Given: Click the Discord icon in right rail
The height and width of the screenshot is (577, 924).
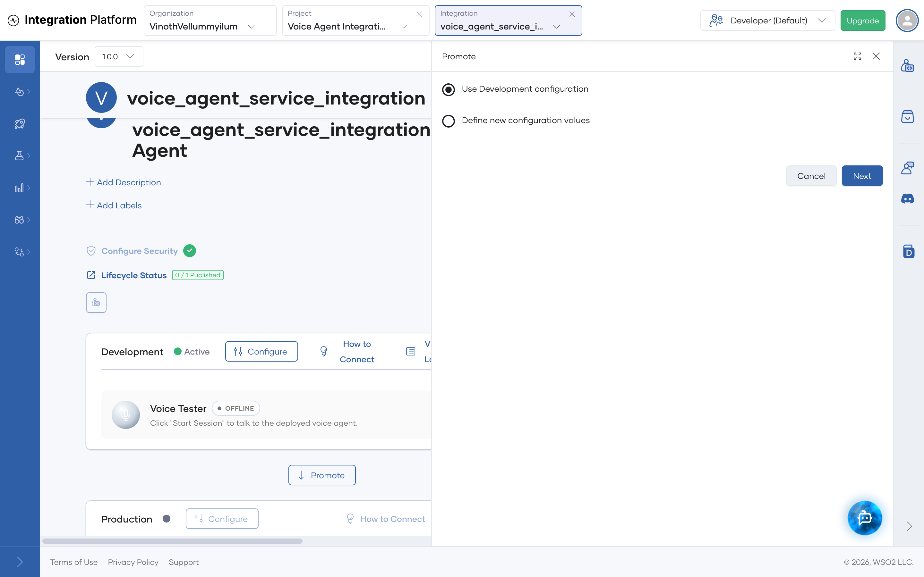Looking at the screenshot, I should 908,198.
